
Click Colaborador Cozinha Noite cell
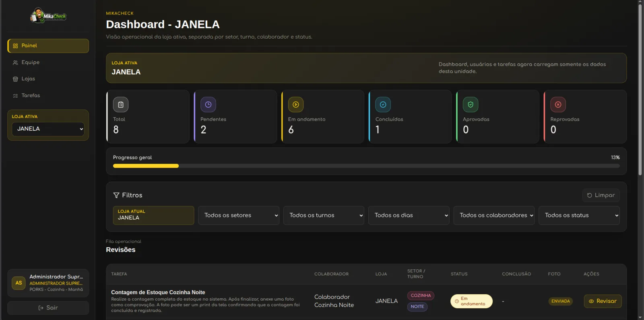(x=334, y=301)
